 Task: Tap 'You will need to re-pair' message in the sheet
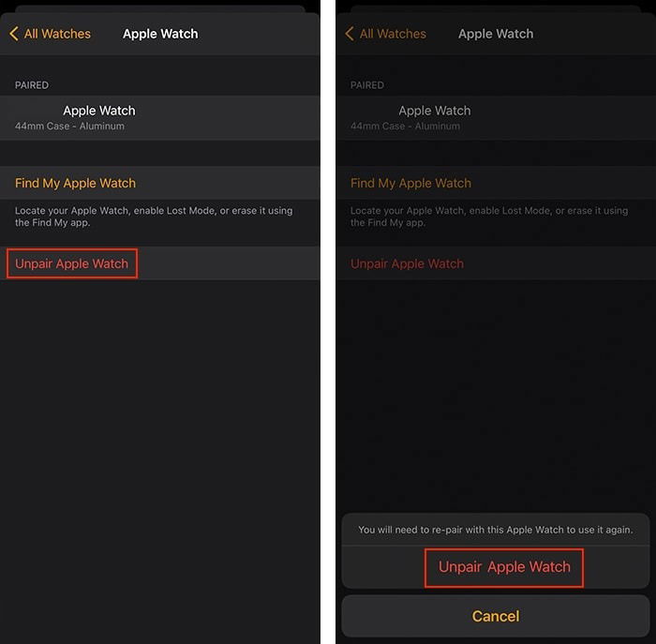tap(496, 530)
